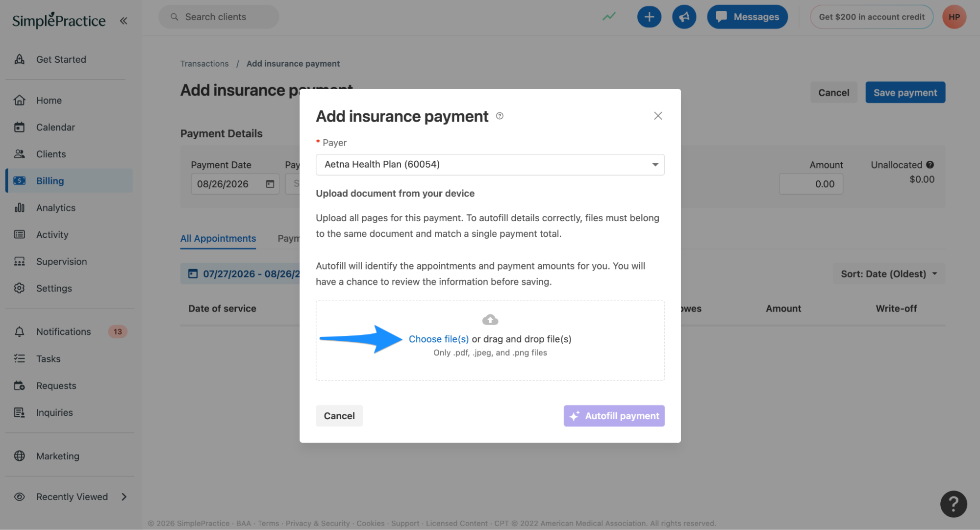Open Licensed Content footer link
The height and width of the screenshot is (530, 980).
click(457, 524)
